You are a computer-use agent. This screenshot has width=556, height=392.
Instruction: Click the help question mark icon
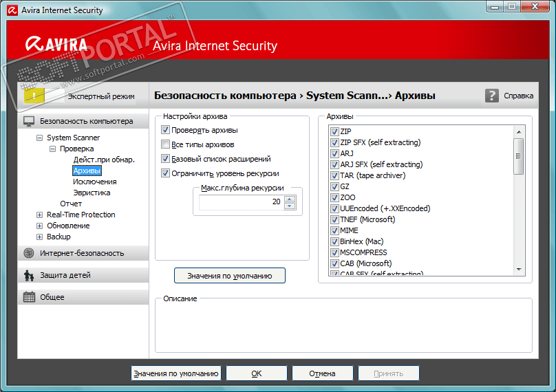tap(491, 96)
